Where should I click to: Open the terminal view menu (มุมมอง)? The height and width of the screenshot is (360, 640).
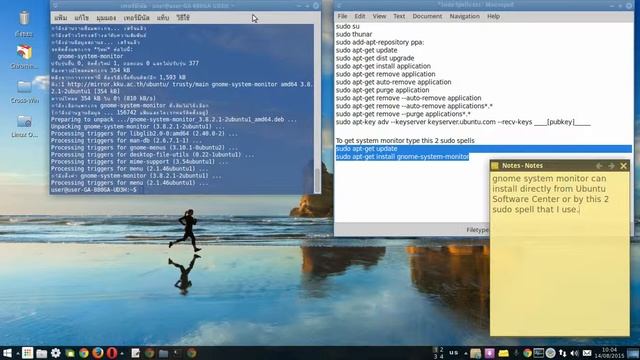[x=106, y=18]
